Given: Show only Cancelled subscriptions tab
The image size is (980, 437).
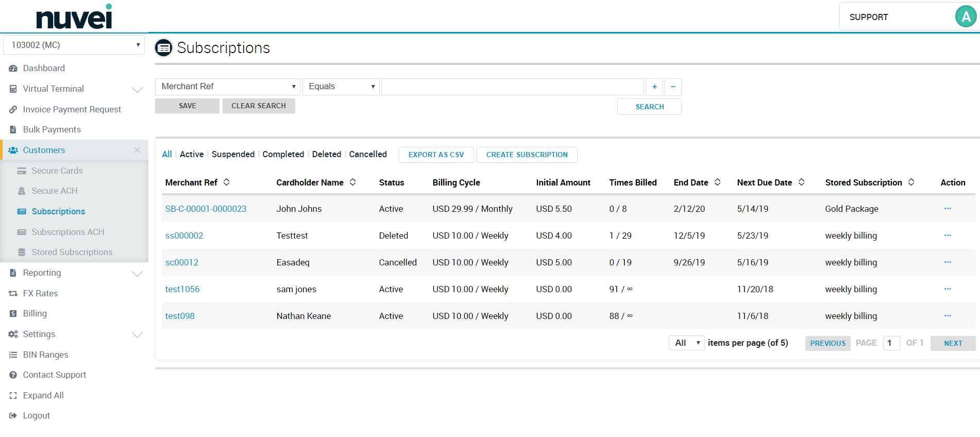Looking at the screenshot, I should click(367, 154).
